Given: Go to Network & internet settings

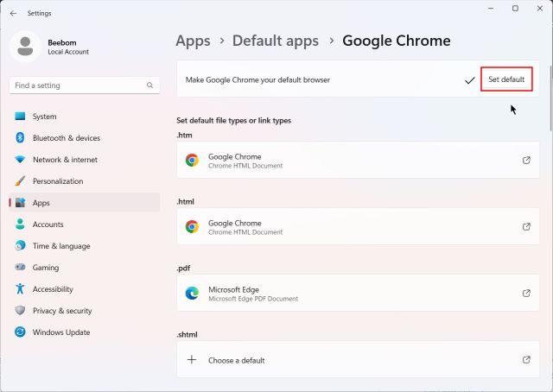Looking at the screenshot, I should (x=65, y=160).
